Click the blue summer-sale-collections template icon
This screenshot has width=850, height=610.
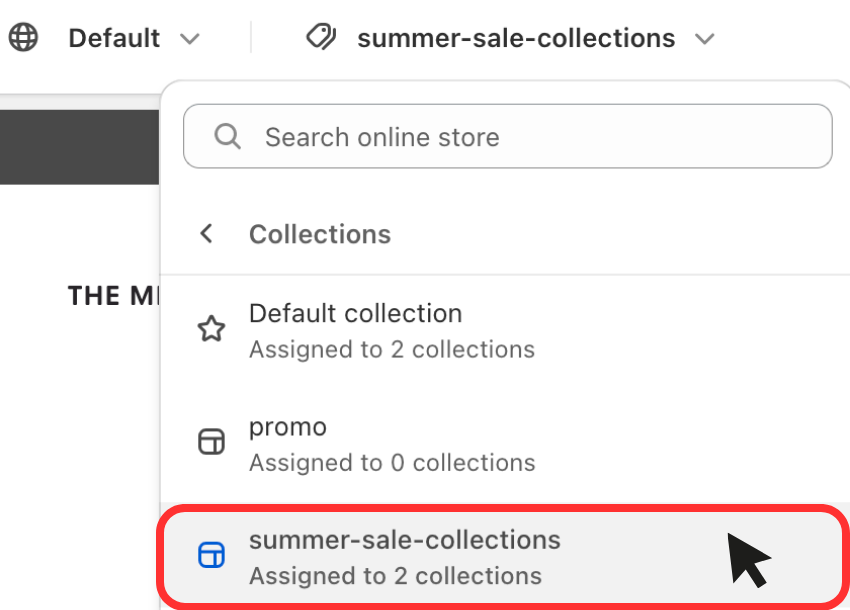(211, 555)
